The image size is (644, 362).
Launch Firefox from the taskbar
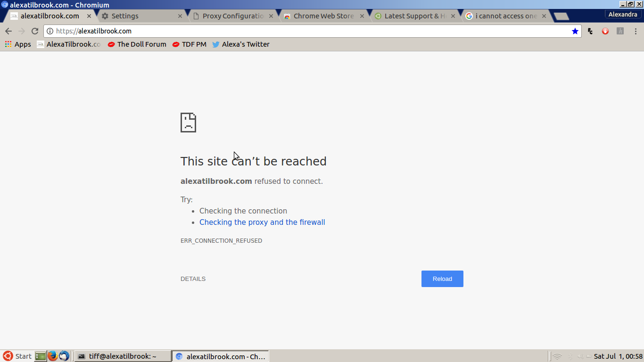pyautogui.click(x=52, y=356)
